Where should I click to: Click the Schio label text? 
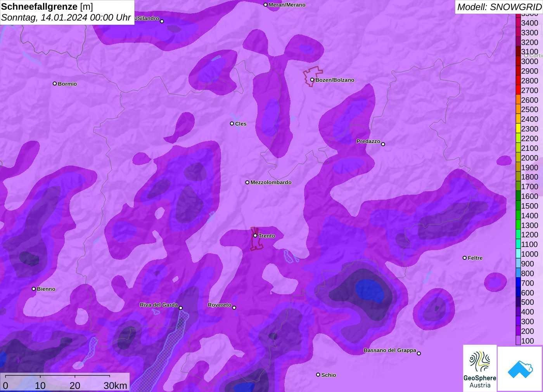click(x=329, y=375)
